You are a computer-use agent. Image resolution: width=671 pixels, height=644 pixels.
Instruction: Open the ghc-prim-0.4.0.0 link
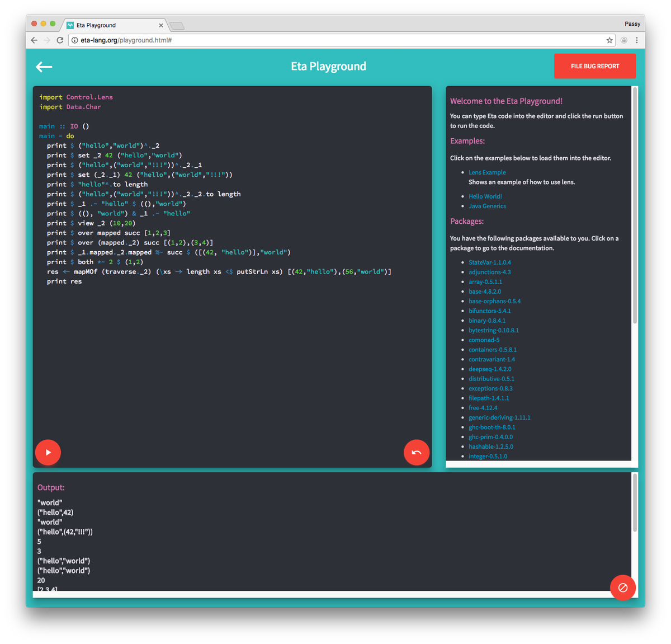coord(490,437)
